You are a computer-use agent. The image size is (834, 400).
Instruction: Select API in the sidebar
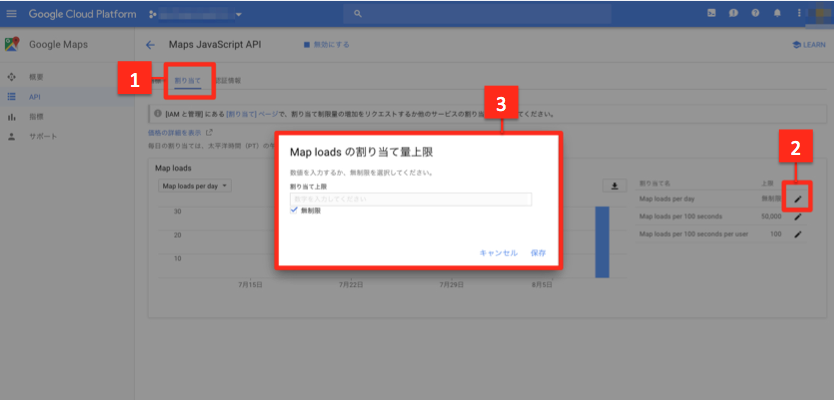pos(35,97)
